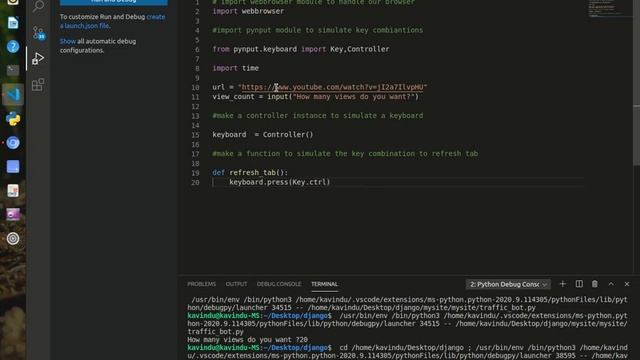This screenshot has width=640, height=360.
Task: Click the blue Run and Debug button
Action: [x=113, y=2]
